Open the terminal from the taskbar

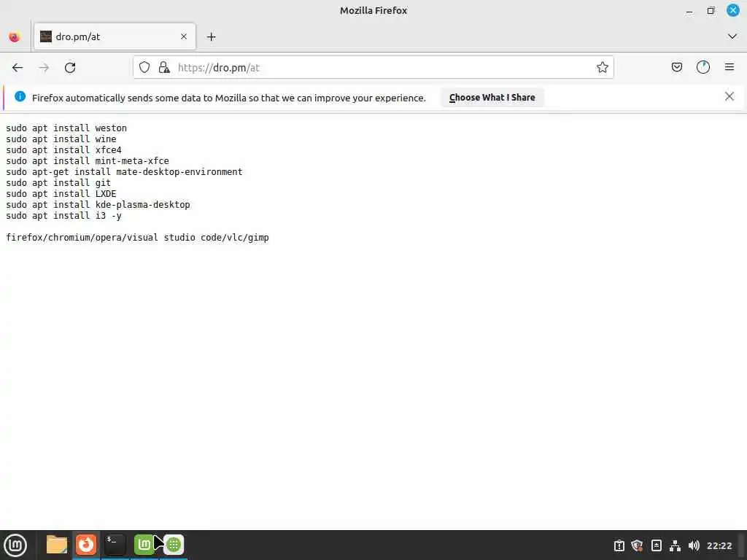pos(115,545)
